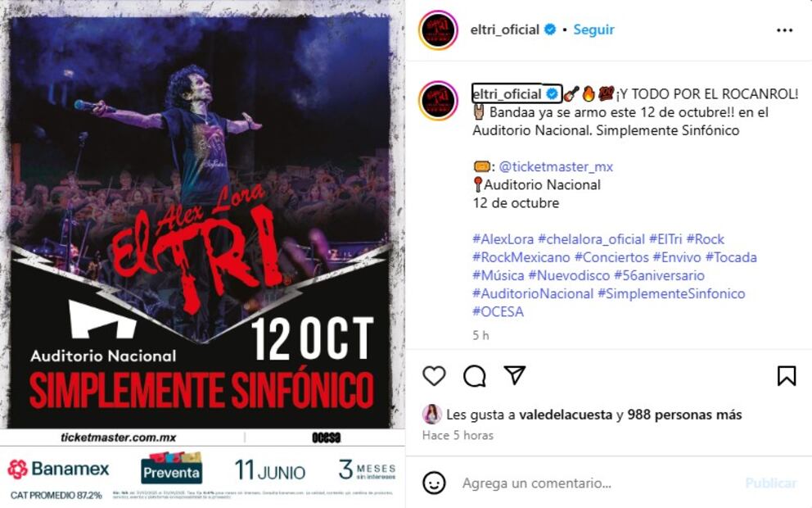Save post with bookmark icon
812x508 pixels.
tap(786, 376)
